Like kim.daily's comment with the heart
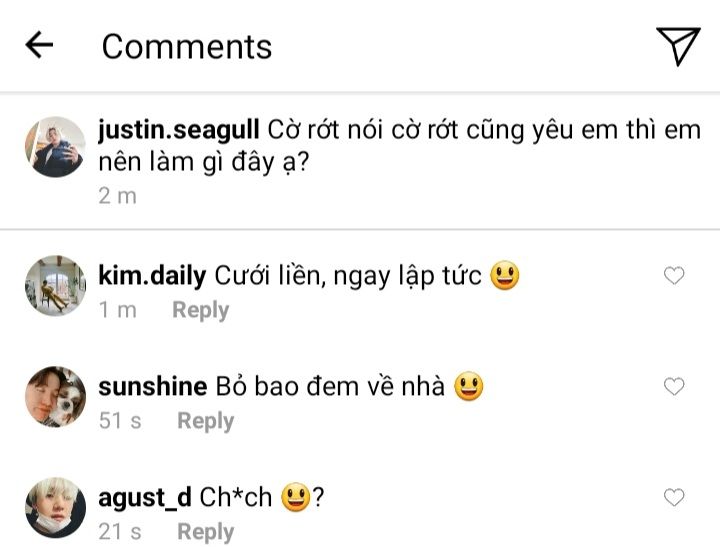 click(x=675, y=276)
